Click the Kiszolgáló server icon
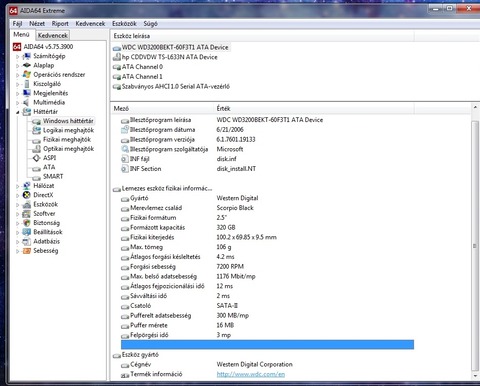480x386 pixels. pyautogui.click(x=27, y=84)
